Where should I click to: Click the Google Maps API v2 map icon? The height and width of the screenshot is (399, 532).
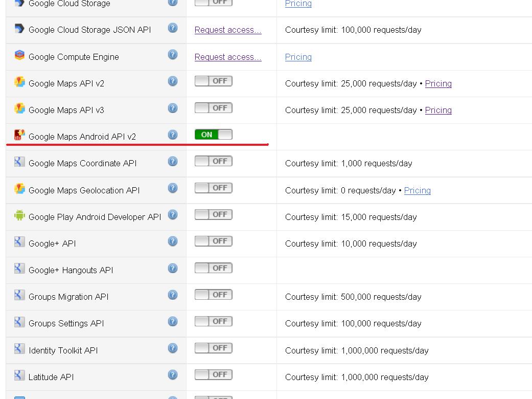pos(18,81)
